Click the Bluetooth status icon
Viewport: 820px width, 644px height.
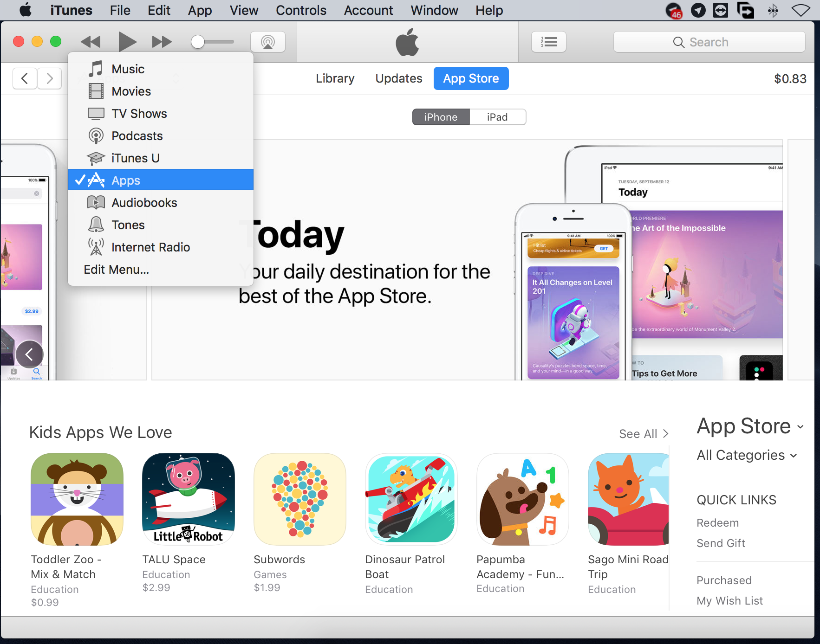click(x=773, y=10)
